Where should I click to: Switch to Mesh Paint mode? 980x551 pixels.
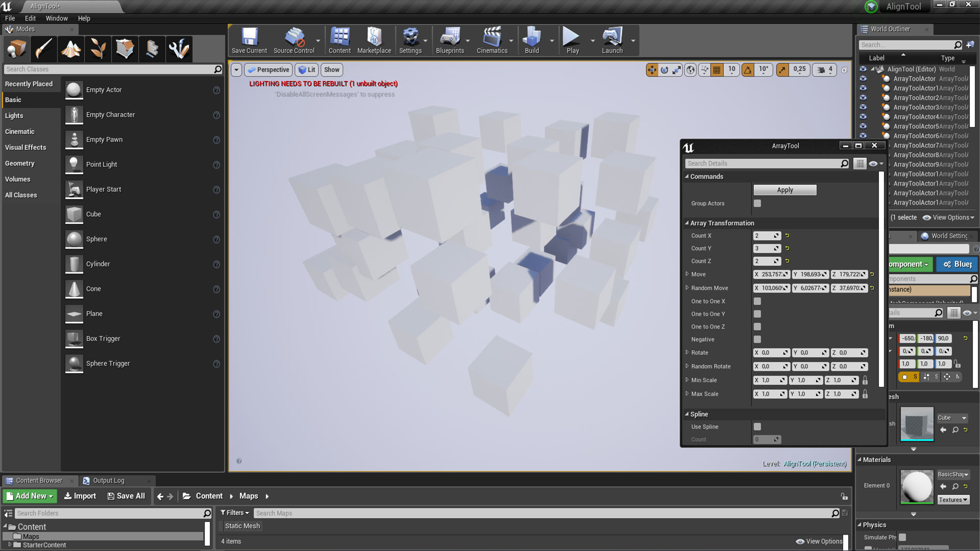pyautogui.click(x=44, y=49)
